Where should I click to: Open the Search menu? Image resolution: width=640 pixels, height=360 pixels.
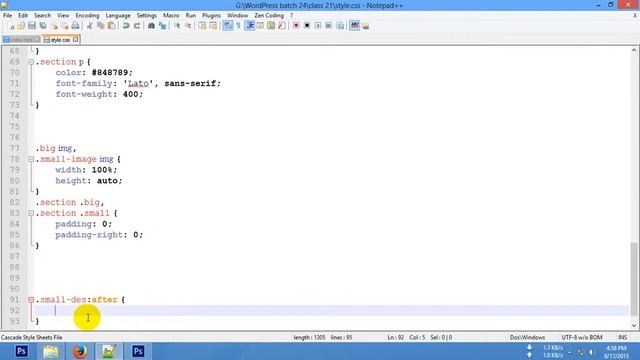(x=42, y=16)
